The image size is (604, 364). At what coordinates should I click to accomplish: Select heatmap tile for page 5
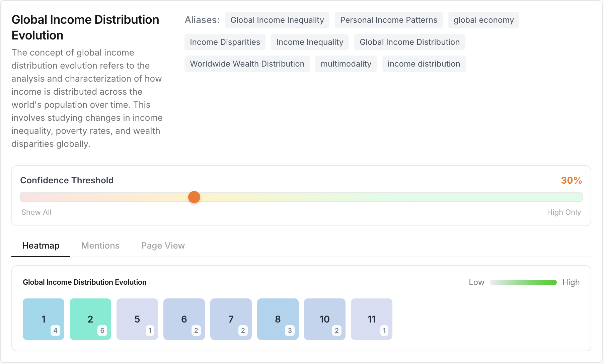(x=137, y=319)
